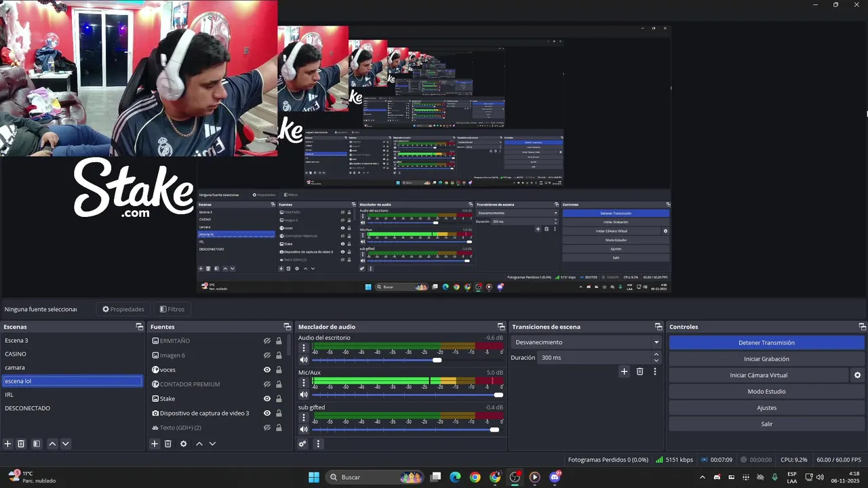Increase transition duration with the up stepper
Viewport: 868px width, 488px height.
tap(656, 354)
